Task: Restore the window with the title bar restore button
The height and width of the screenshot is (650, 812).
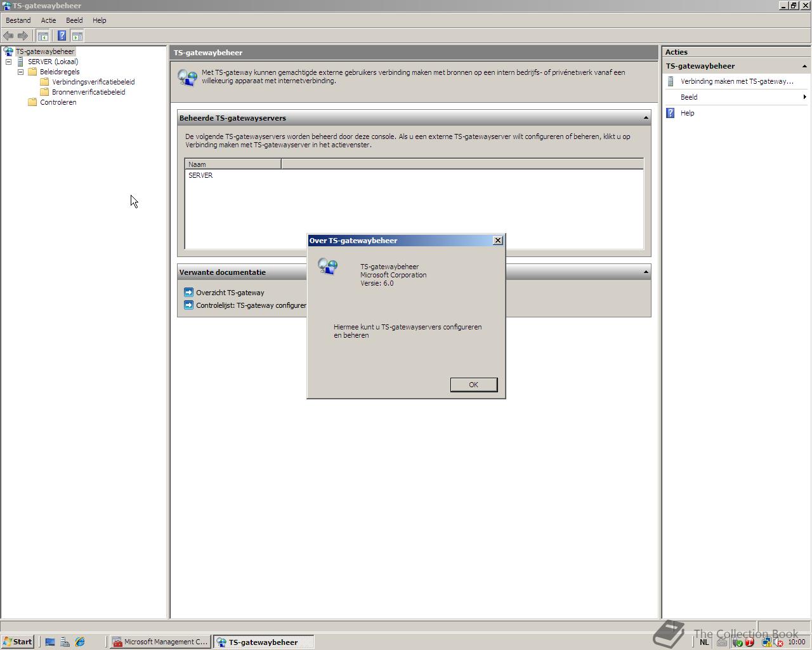Action: (793, 5)
